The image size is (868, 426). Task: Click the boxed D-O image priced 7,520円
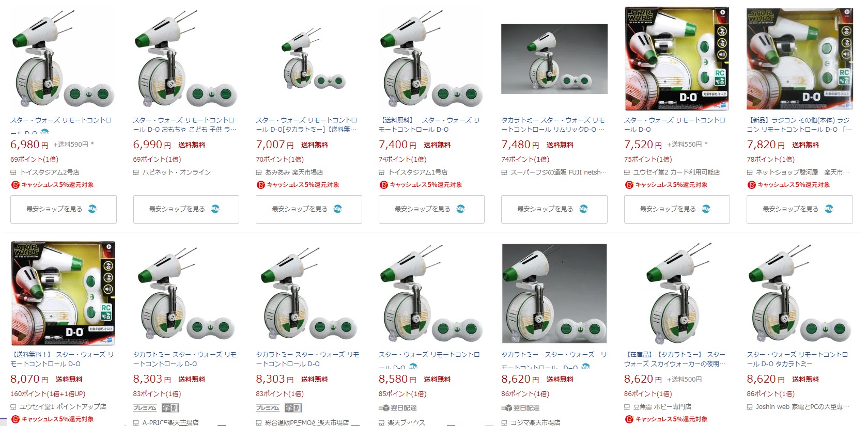tap(676, 58)
